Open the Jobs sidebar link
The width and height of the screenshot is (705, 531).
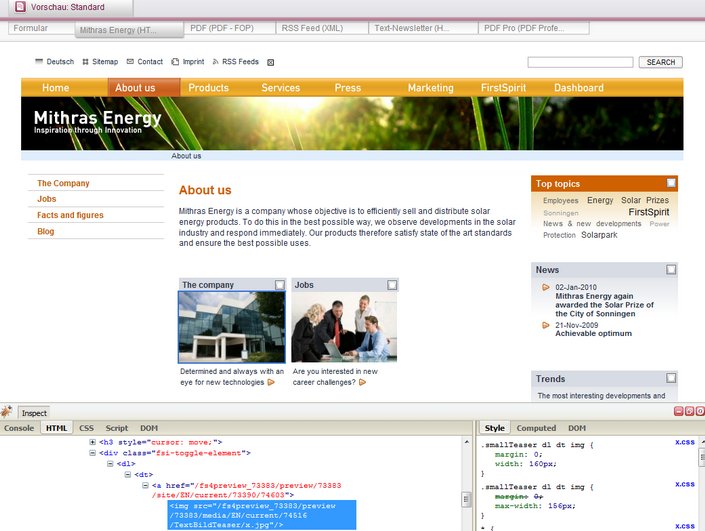pyautogui.click(x=47, y=199)
